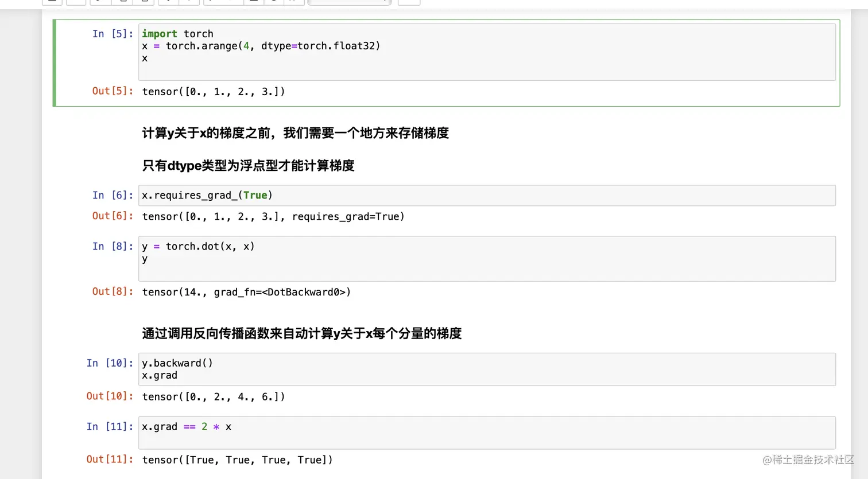Select the In [5]: prompt label
Viewport: 868px width, 479px height.
coord(113,34)
